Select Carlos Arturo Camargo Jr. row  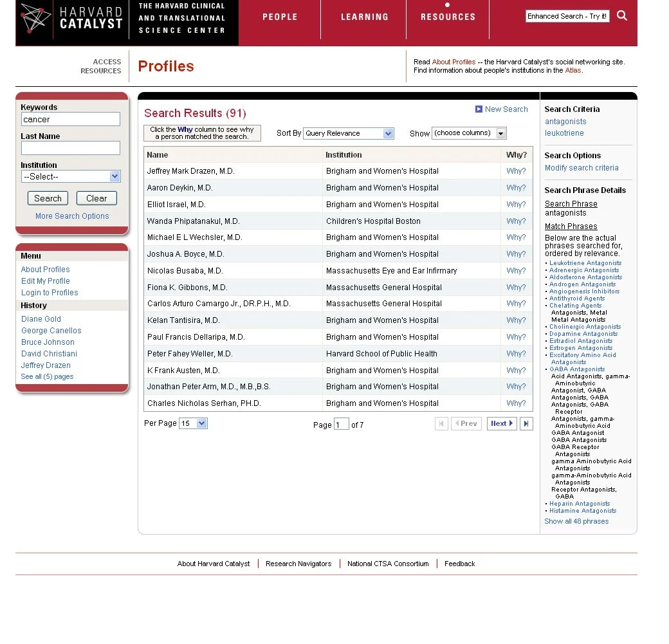click(219, 304)
